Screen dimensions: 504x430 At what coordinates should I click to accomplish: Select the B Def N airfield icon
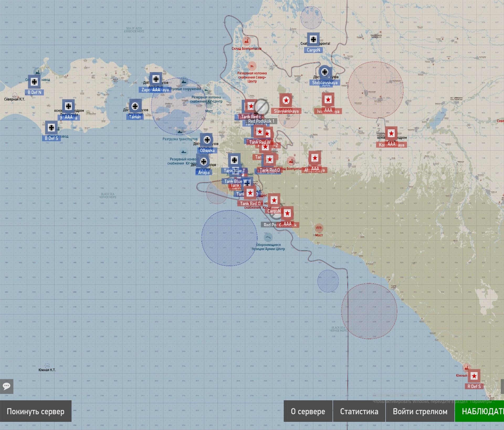point(34,82)
